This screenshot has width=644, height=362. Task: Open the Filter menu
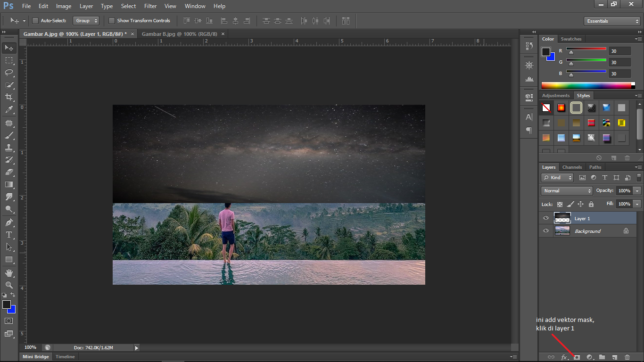click(150, 6)
